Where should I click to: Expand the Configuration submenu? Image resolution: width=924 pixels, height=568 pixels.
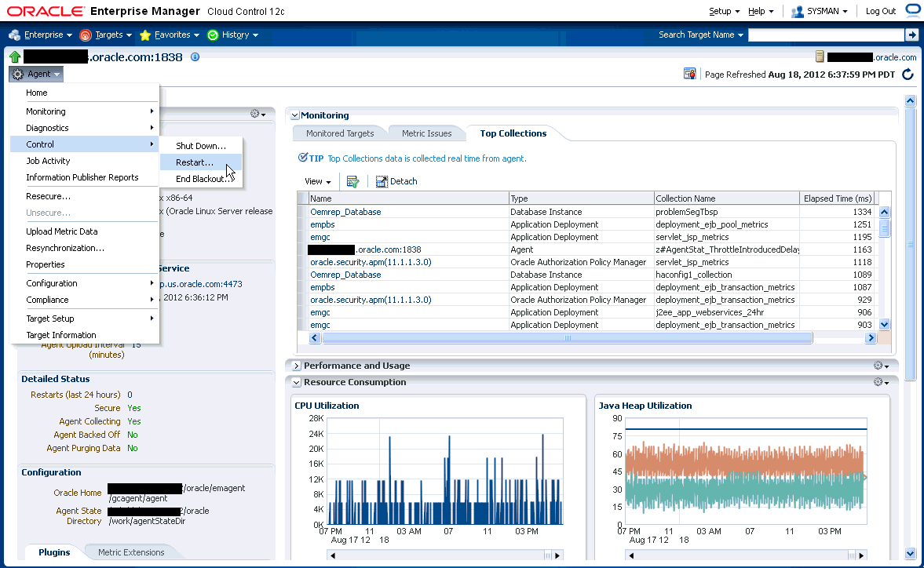[x=85, y=283]
